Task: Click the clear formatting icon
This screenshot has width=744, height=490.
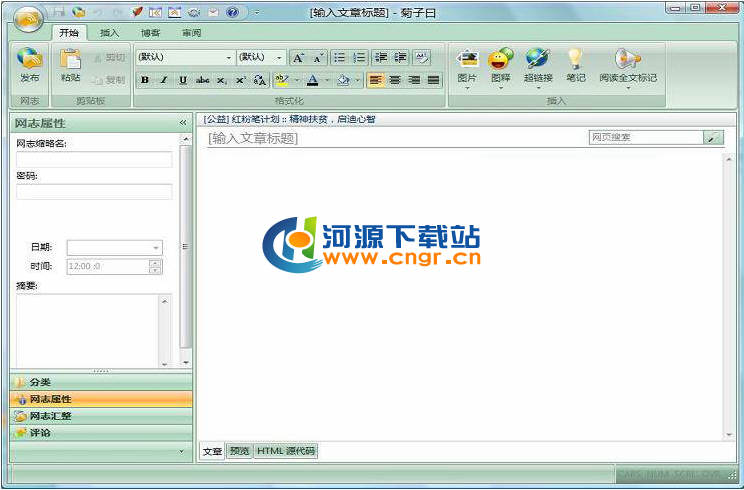Action: pyautogui.click(x=260, y=80)
